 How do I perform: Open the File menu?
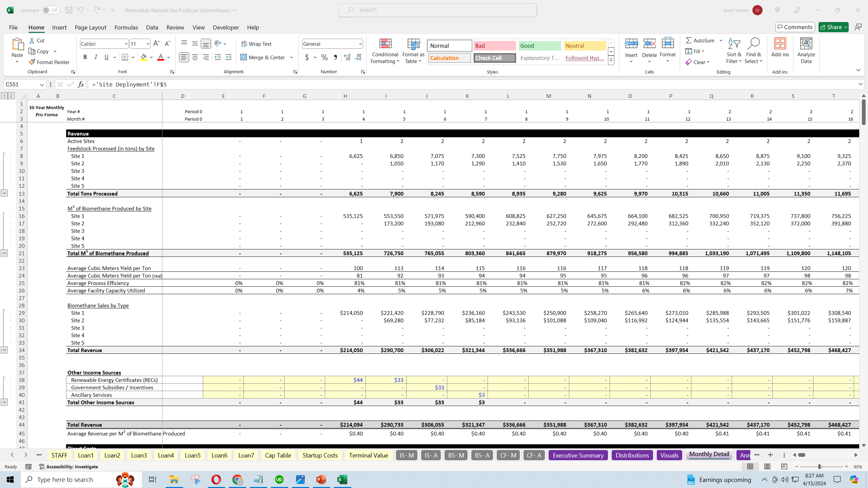pyautogui.click(x=13, y=27)
